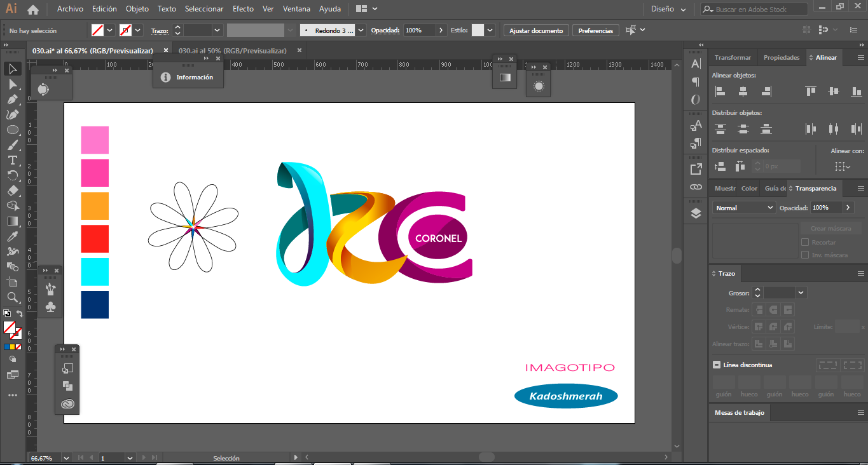Open the zoom level 66,67% dropdown
Screen dimensions: 868x465
(65, 458)
